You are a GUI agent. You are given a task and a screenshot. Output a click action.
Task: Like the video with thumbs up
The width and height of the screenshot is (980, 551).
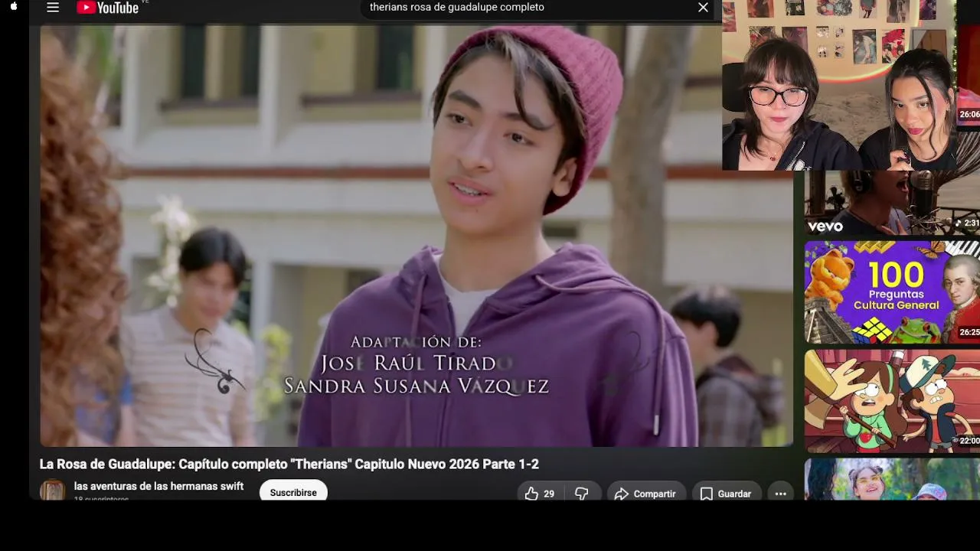539,494
